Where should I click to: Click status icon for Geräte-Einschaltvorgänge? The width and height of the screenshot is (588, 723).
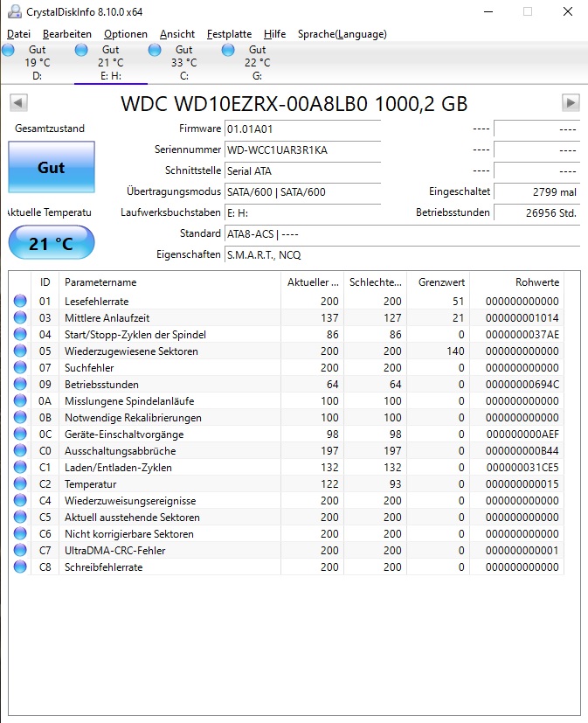tap(20, 434)
